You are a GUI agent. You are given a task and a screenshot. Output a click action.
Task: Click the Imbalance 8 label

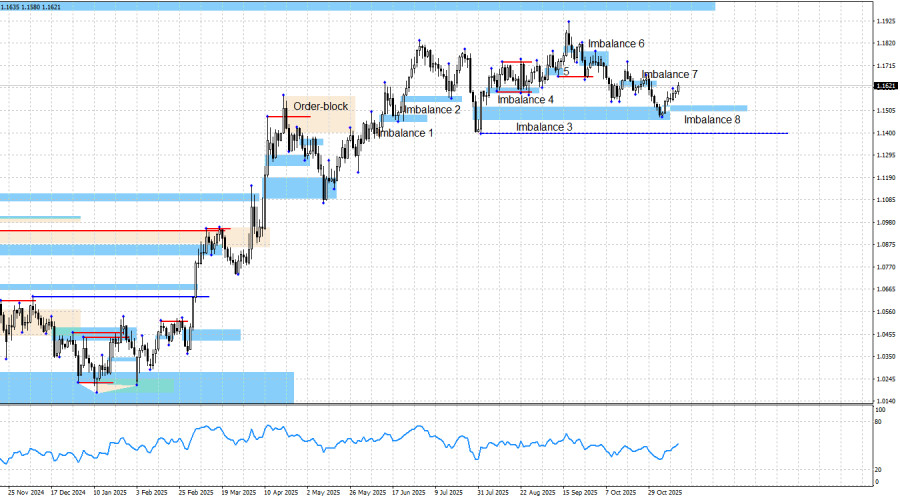712,119
